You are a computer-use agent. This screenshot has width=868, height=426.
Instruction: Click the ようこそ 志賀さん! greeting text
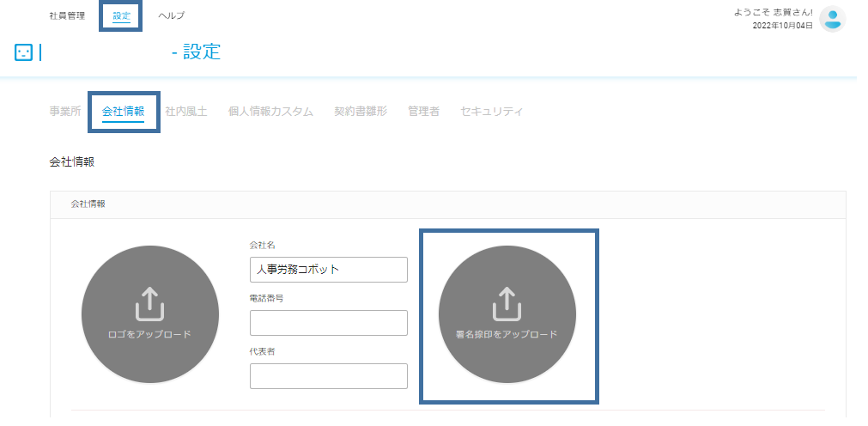[x=774, y=12]
